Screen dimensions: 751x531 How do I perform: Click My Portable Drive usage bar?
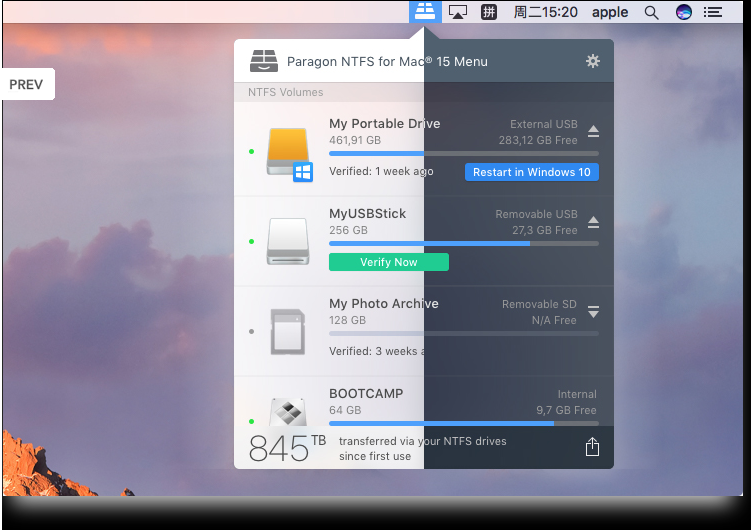(464, 154)
